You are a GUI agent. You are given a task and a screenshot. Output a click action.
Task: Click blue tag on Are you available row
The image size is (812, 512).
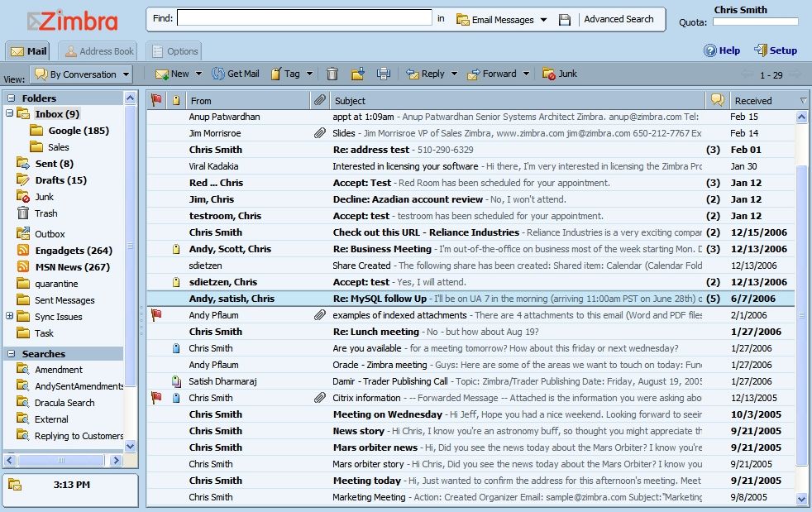pos(176,348)
